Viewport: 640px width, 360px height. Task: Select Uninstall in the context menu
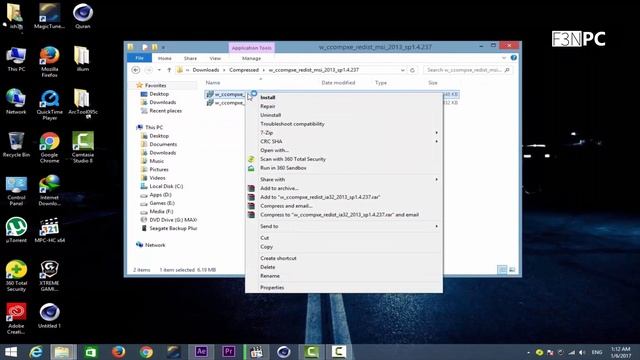[x=271, y=115]
